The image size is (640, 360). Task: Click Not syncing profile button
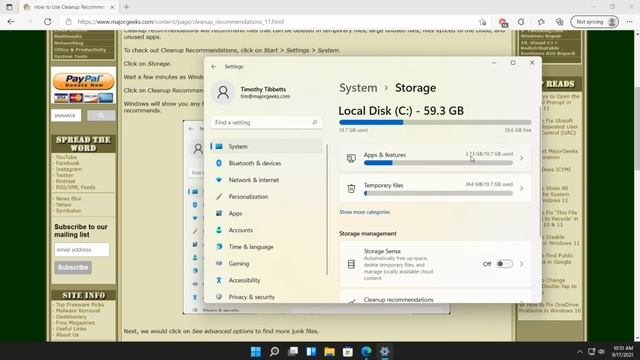pos(594,22)
